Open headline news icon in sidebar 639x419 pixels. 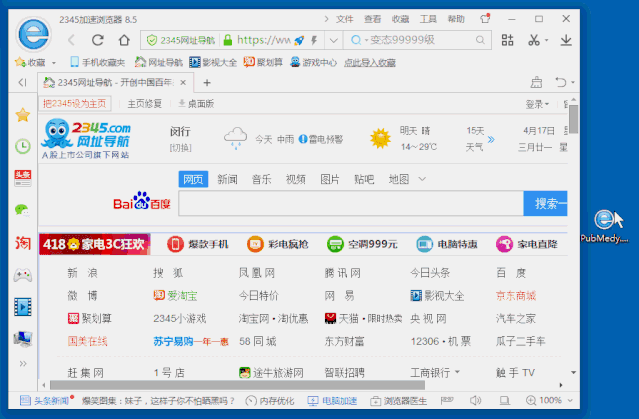pos(23,178)
